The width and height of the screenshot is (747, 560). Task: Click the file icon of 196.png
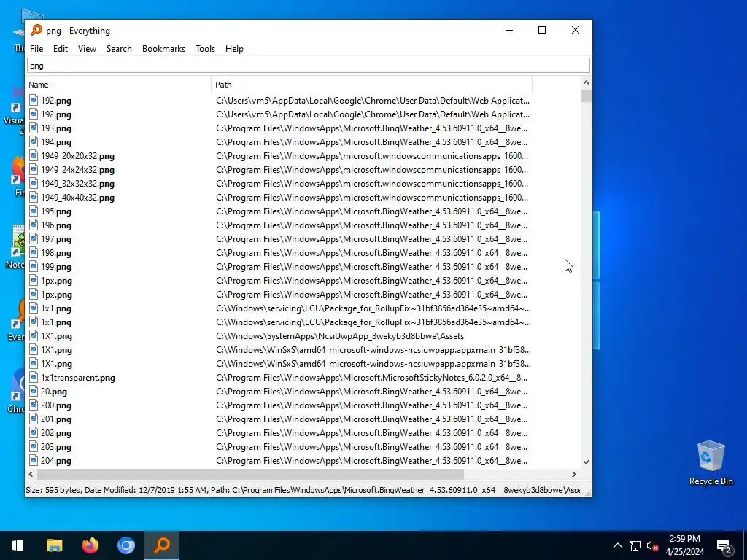[x=34, y=225]
